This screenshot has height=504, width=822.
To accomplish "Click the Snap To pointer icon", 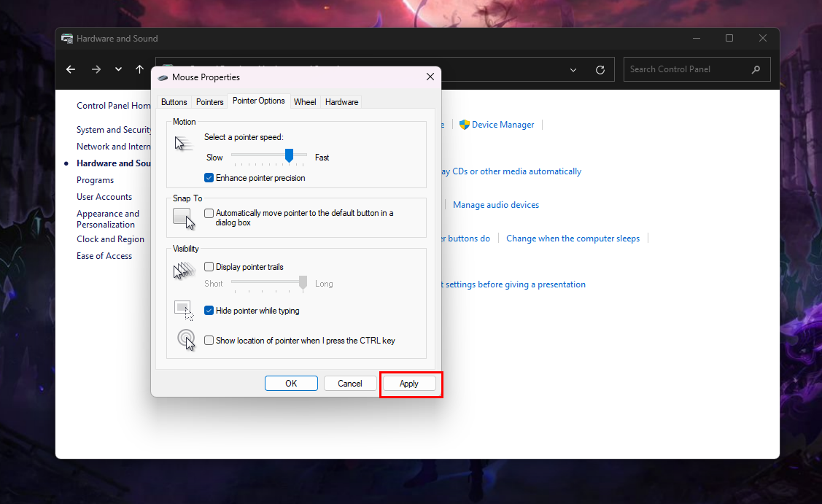I will click(182, 216).
